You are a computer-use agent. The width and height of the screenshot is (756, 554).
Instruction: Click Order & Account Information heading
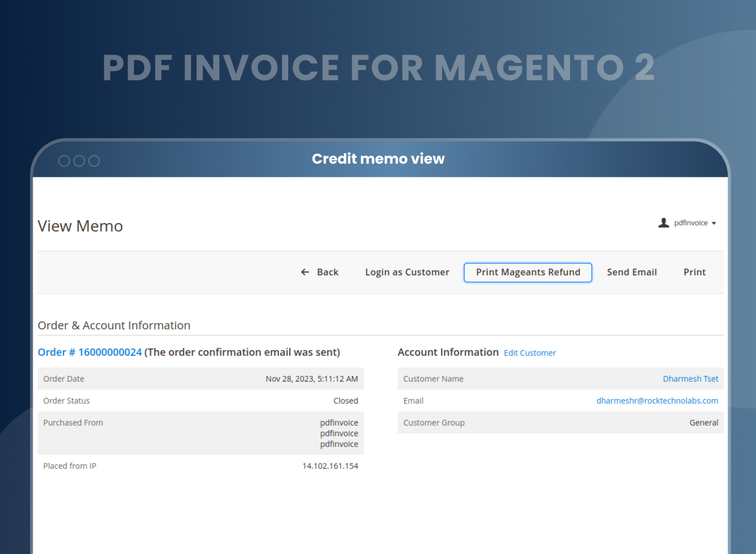[x=114, y=325]
